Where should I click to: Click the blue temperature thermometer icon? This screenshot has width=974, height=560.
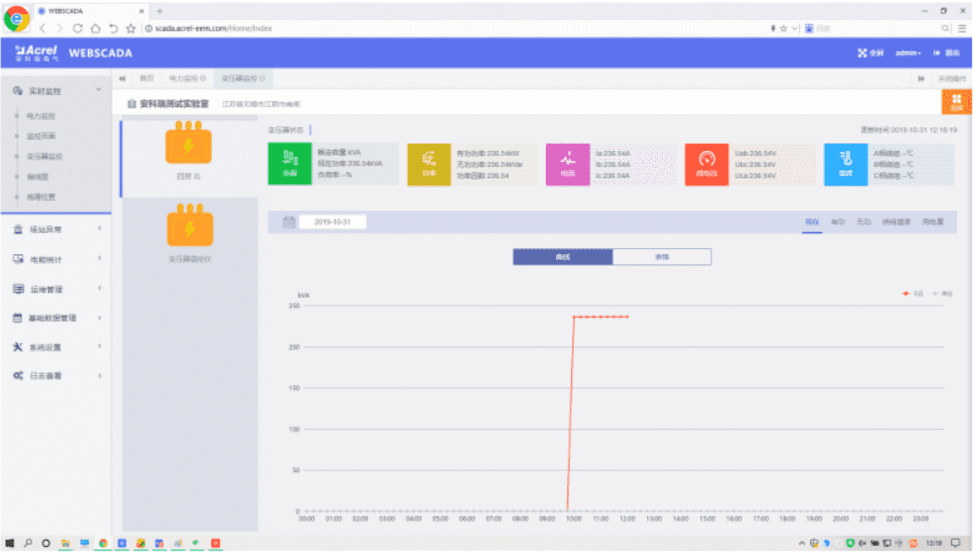pos(845,164)
